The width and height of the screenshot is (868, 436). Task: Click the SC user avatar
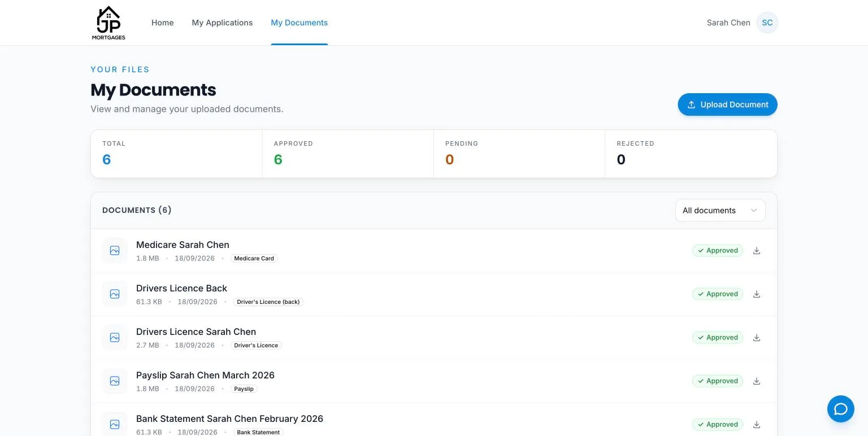(x=767, y=23)
